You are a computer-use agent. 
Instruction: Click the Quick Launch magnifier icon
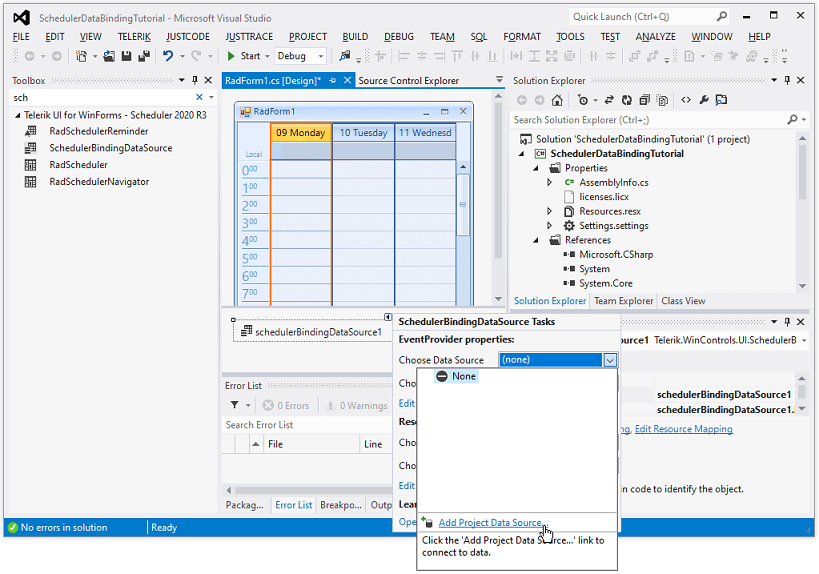point(722,17)
